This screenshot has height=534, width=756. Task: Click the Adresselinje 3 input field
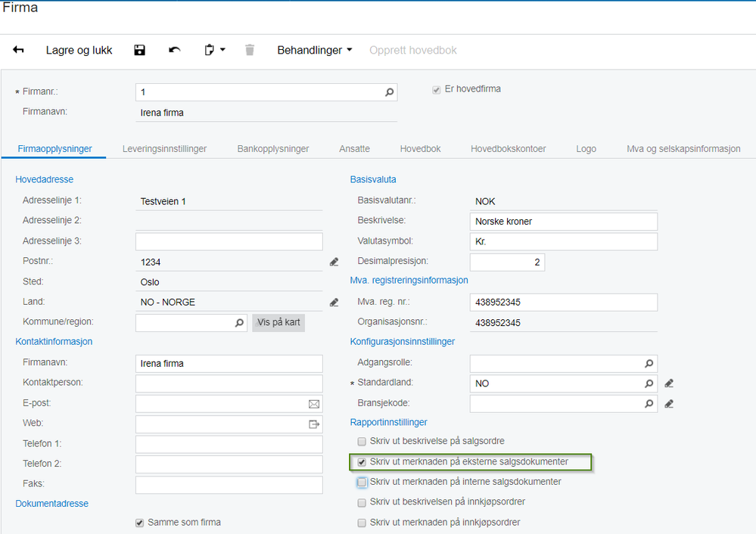click(x=229, y=241)
